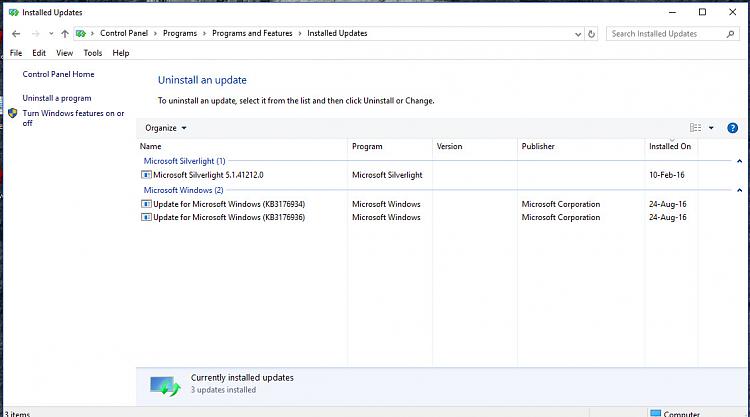Open the recent locations dropdown arrow

(x=51, y=33)
